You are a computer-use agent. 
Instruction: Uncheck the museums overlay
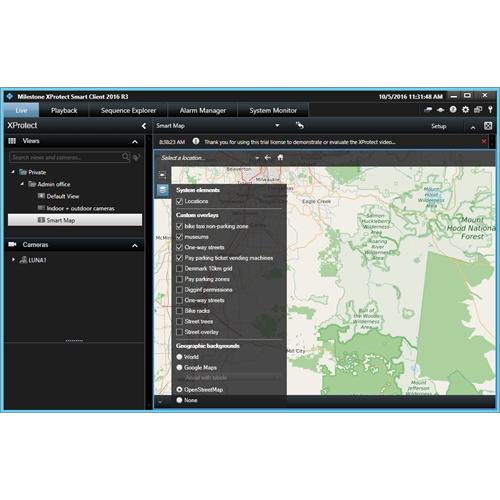click(x=179, y=237)
